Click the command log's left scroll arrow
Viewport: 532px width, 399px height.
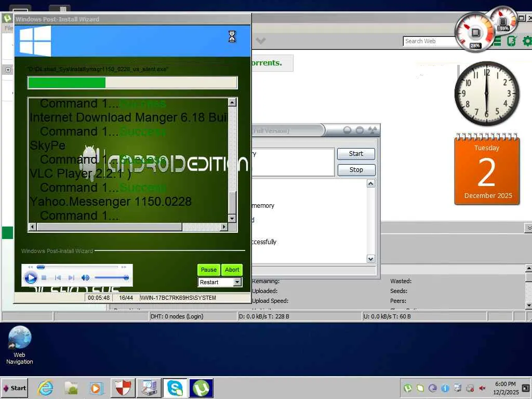coord(33,227)
